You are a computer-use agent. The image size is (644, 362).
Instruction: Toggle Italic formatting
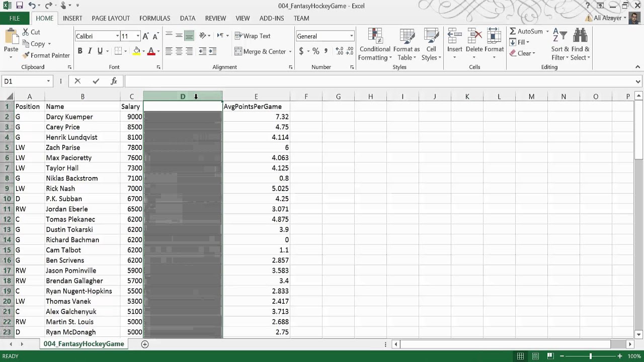(90, 51)
